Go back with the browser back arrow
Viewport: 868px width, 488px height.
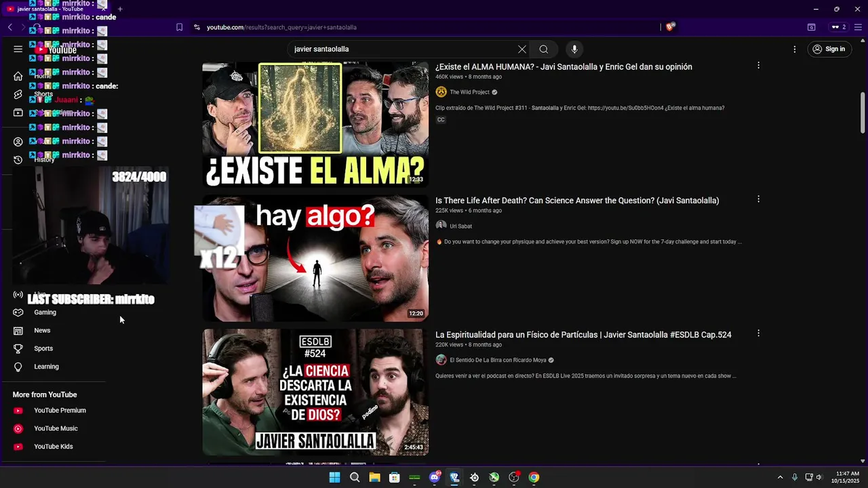point(10,27)
